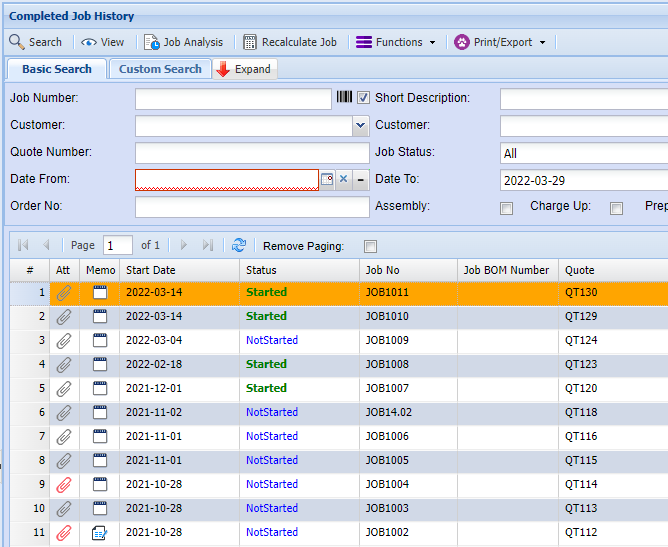Open memo icon for JOB1002 row
The height and width of the screenshot is (547, 668).
point(99,532)
